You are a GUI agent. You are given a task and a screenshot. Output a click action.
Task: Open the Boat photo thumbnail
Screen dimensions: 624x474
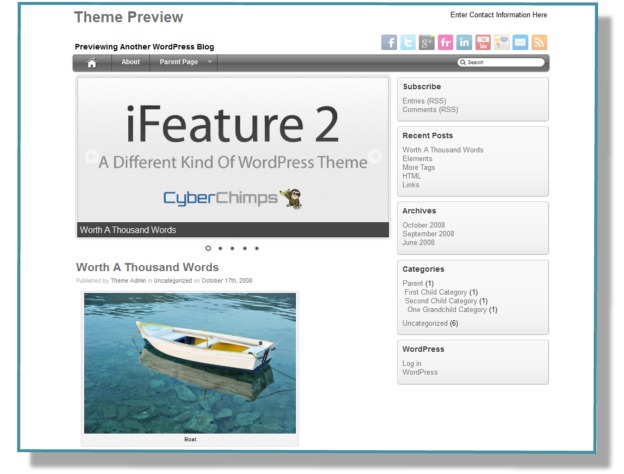[190, 363]
